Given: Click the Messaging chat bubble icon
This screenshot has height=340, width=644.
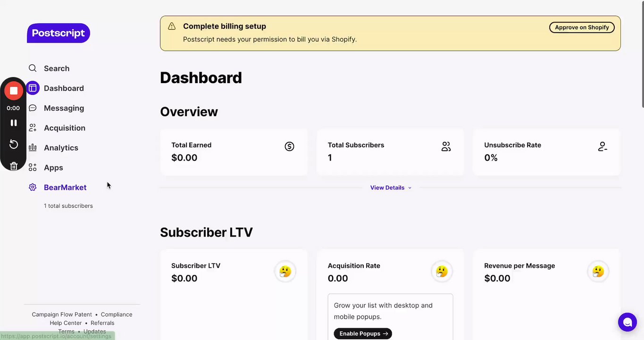Looking at the screenshot, I should tap(33, 108).
